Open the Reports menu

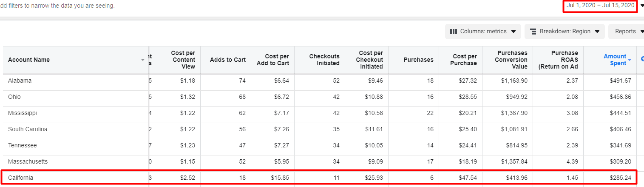coord(626,31)
